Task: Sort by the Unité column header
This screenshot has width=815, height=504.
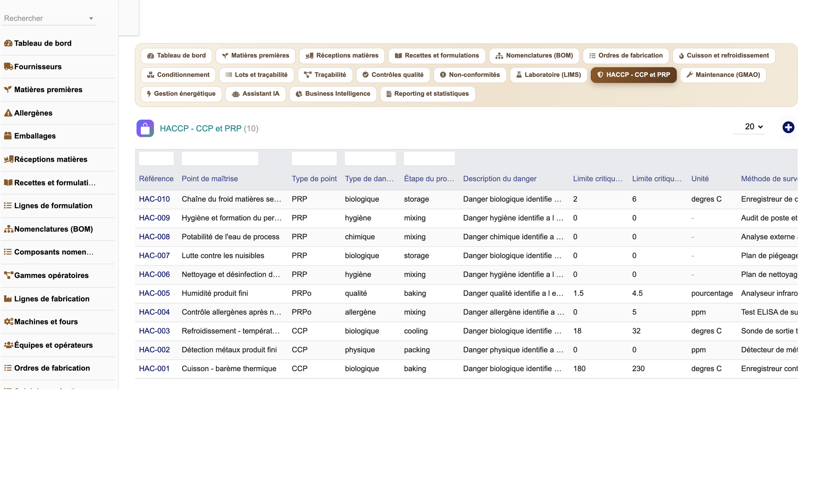Action: 700,179
